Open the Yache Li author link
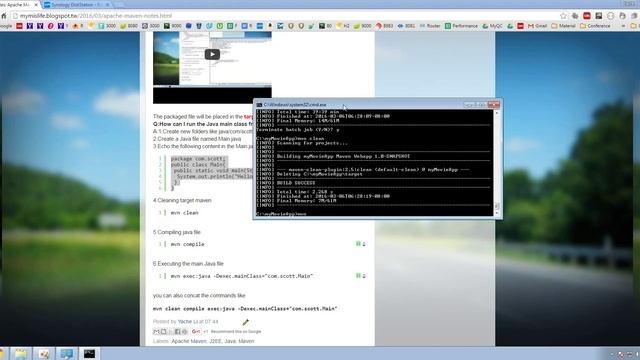The width and height of the screenshot is (640, 360). tap(188, 322)
